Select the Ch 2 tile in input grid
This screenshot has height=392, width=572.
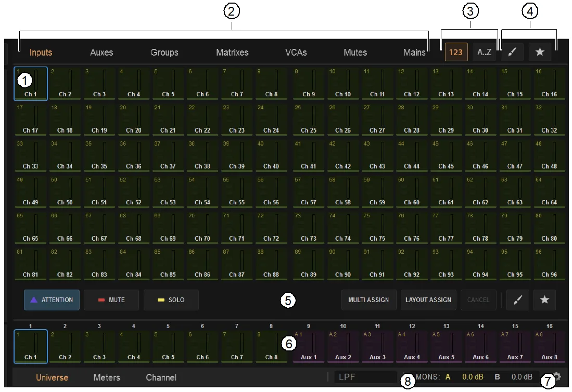tap(65, 83)
